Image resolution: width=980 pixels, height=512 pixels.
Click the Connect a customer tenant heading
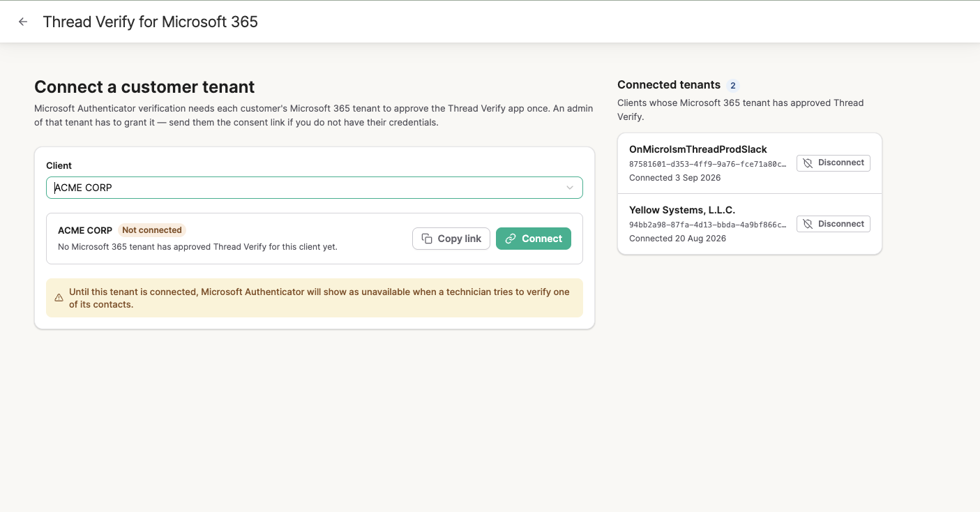pyautogui.click(x=144, y=87)
